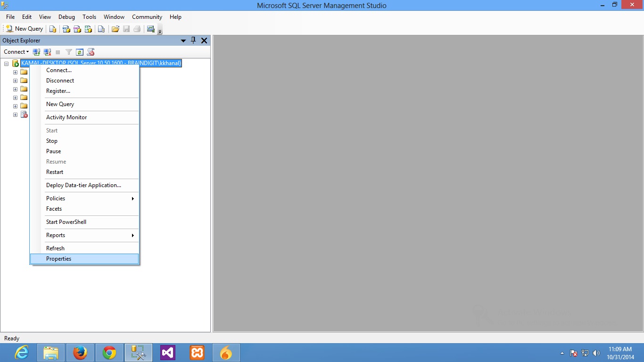The width and height of the screenshot is (644, 362).
Task: Click the Save disk icon in the toolbar
Action: coord(126,29)
